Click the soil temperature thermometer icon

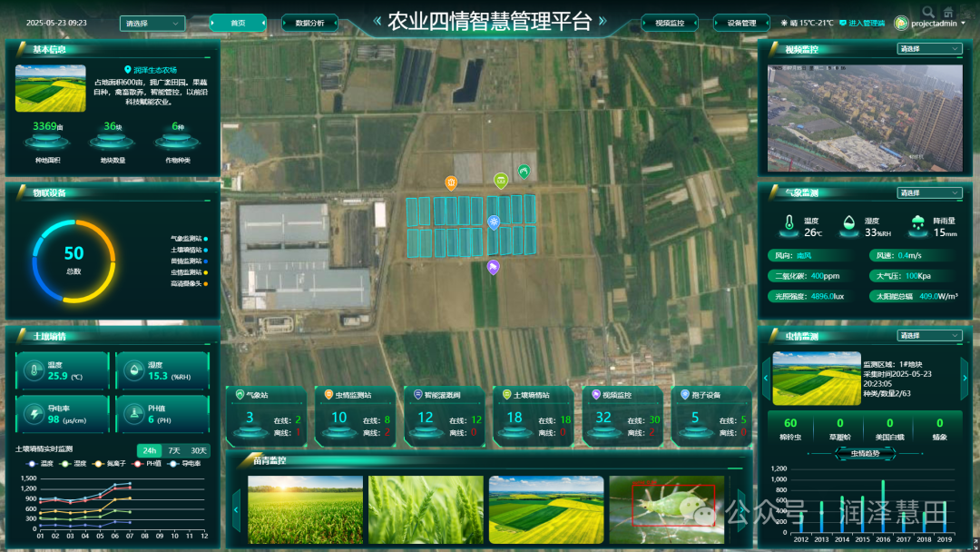click(34, 370)
